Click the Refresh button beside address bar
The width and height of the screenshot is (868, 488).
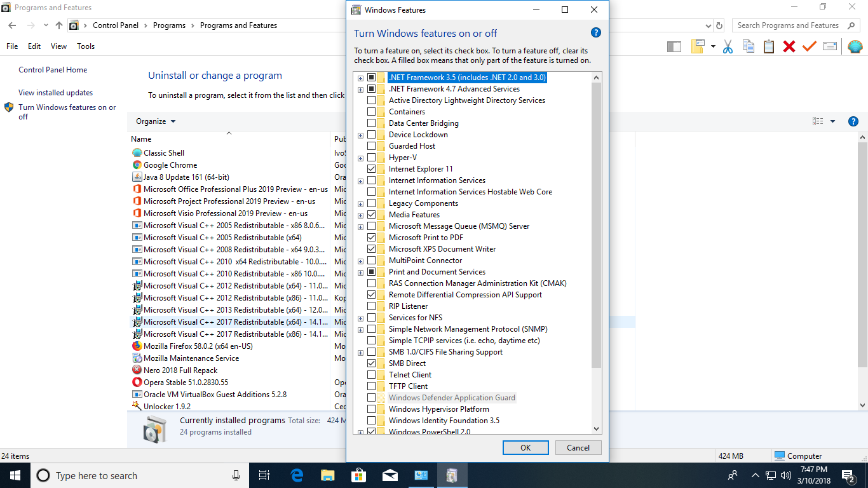tap(719, 25)
